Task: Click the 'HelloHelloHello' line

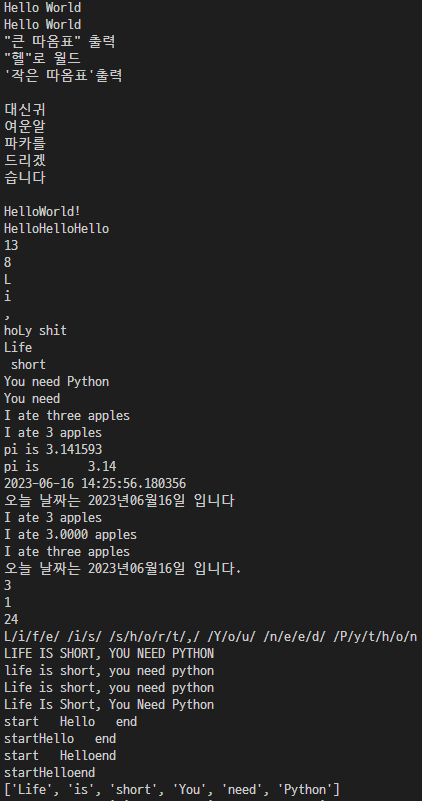Action: (x=56, y=228)
